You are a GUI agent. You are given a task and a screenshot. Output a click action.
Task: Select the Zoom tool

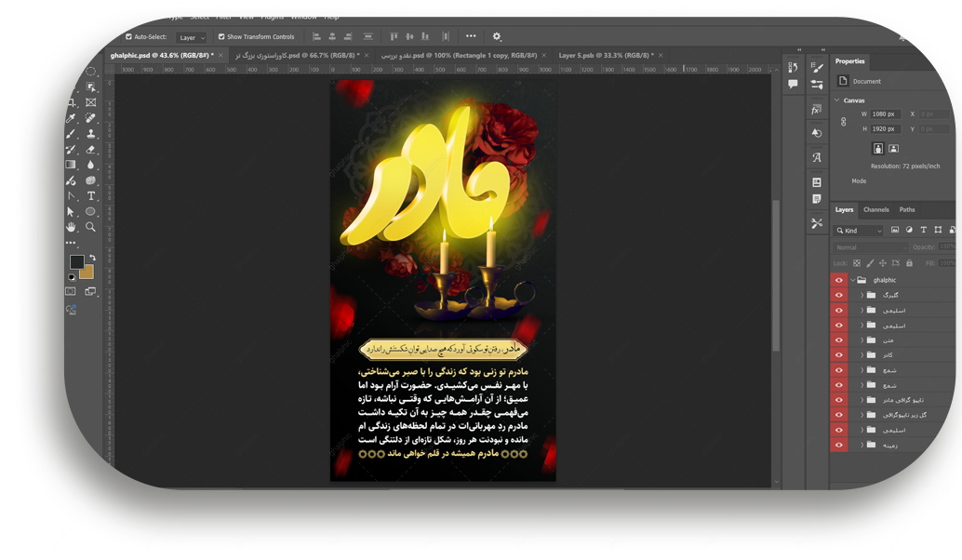tap(91, 227)
